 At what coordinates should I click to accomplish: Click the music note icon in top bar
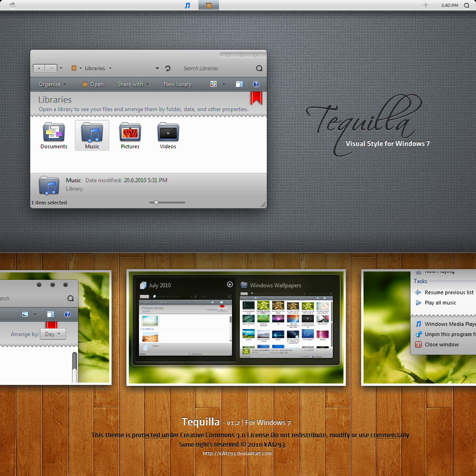pos(187,5)
